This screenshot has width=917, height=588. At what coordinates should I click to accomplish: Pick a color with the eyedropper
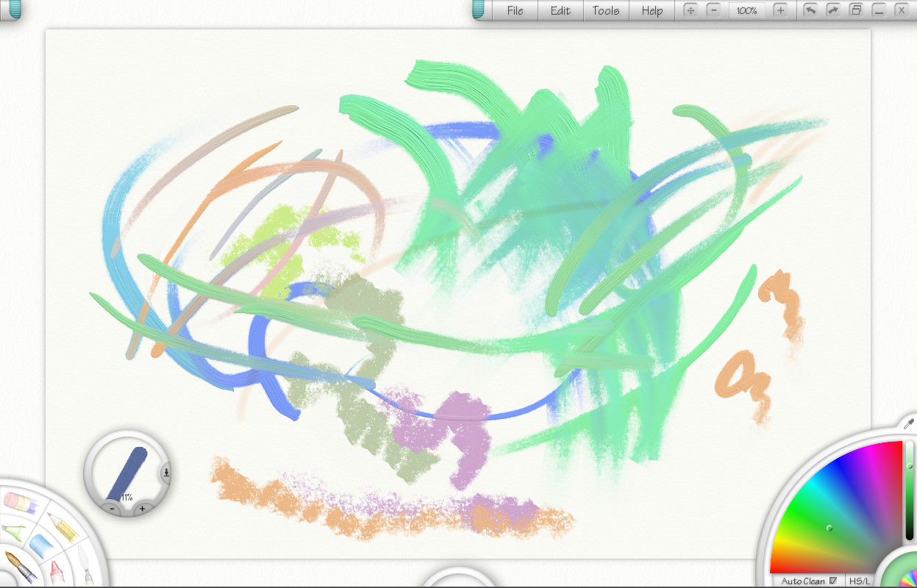point(909,424)
